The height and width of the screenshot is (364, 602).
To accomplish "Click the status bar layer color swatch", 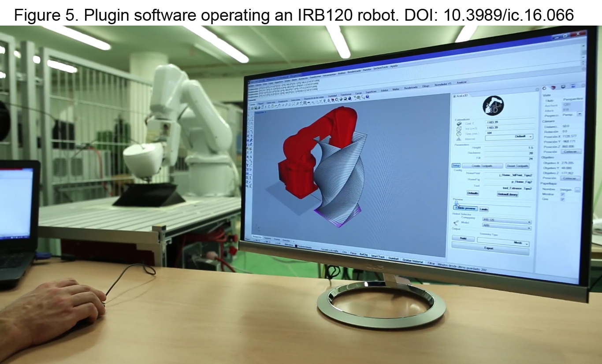I will [x=296, y=246].
